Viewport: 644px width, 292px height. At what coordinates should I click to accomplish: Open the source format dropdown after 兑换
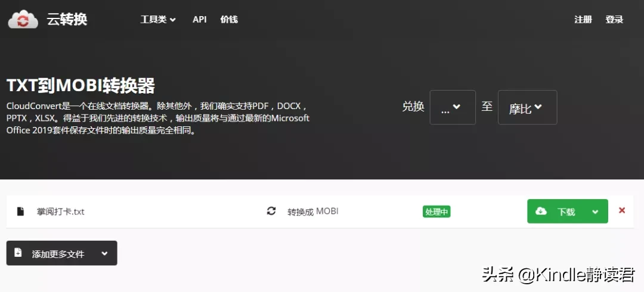(x=453, y=107)
